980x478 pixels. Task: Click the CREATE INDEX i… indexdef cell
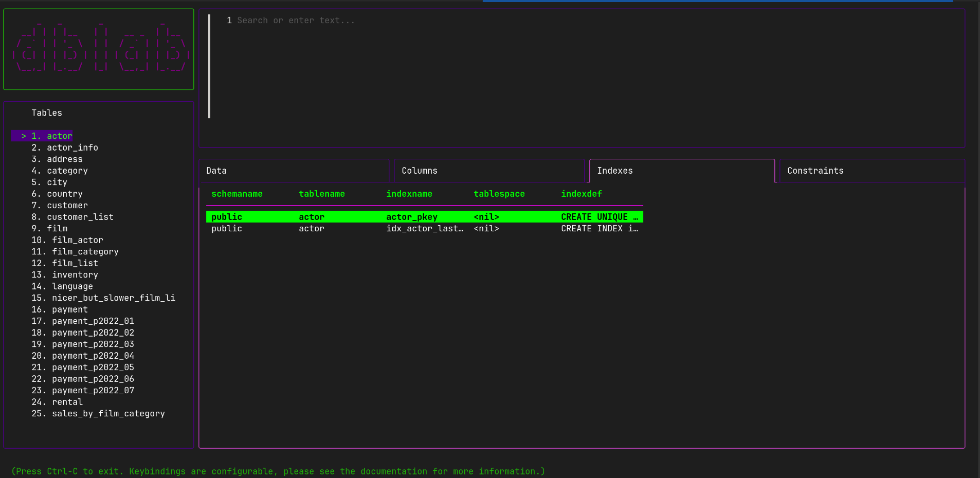600,229
